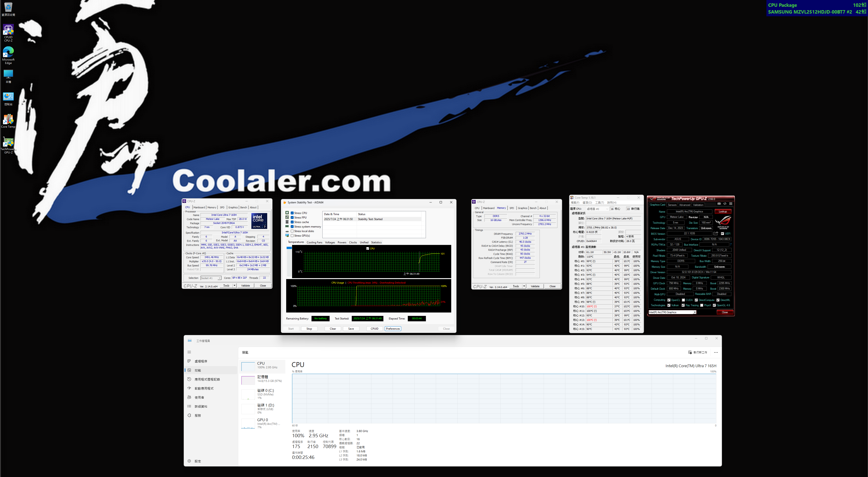
Task: Open Users (使用者) in Task Manager sidebar
Action: 211,397
